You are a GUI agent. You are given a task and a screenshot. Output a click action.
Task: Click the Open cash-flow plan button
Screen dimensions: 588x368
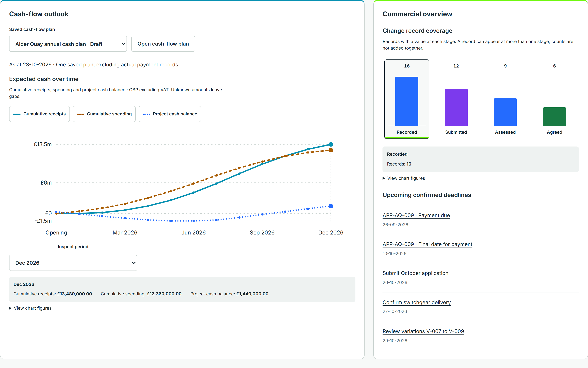coord(163,44)
